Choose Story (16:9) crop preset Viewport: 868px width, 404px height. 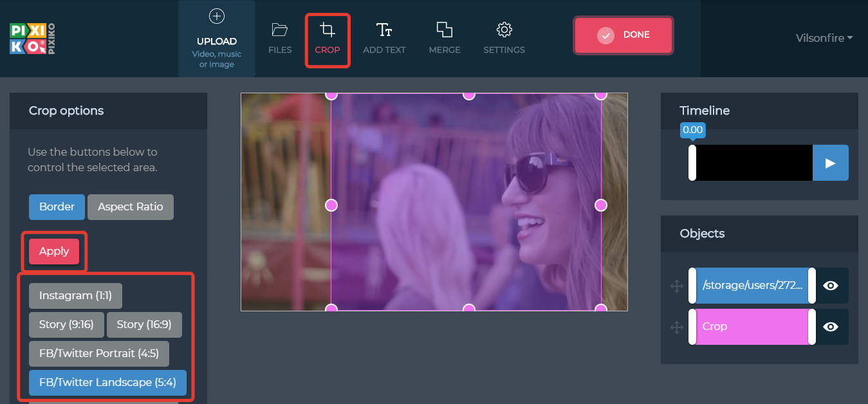pyautogui.click(x=144, y=325)
